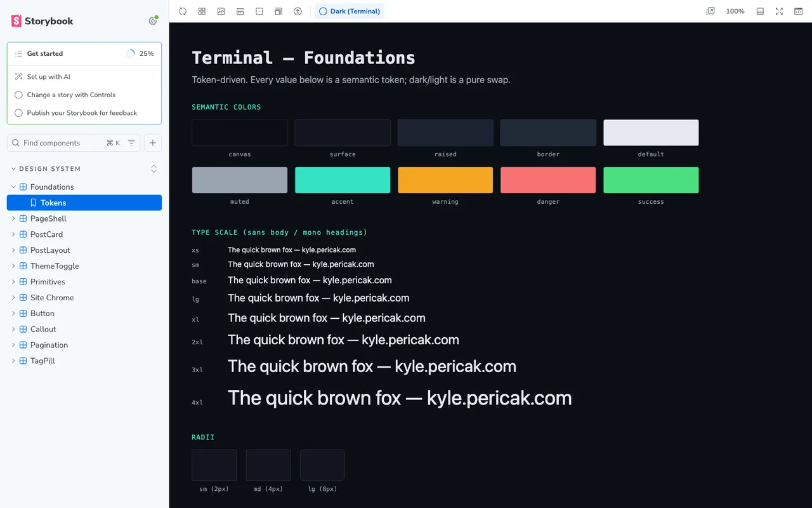
Task: Open the Dark (Terminal) theme switcher
Action: [x=350, y=11]
